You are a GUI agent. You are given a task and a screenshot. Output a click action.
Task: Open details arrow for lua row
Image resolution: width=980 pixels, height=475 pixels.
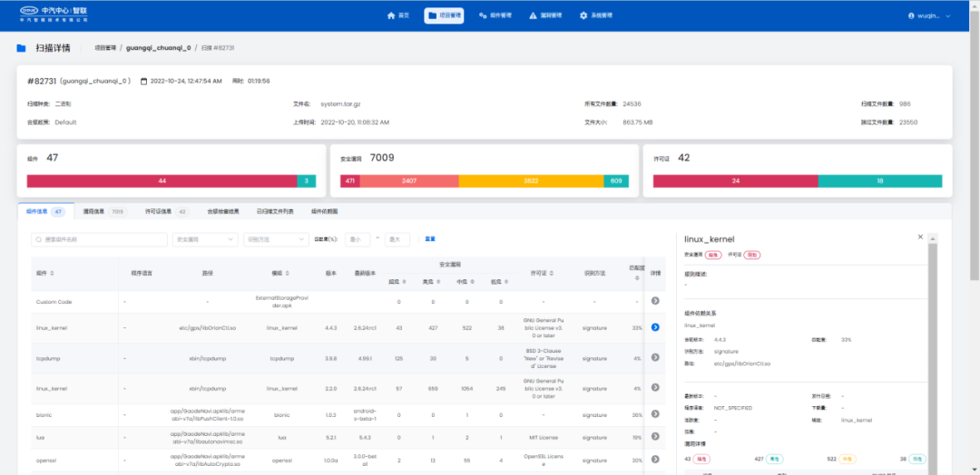[655, 436]
